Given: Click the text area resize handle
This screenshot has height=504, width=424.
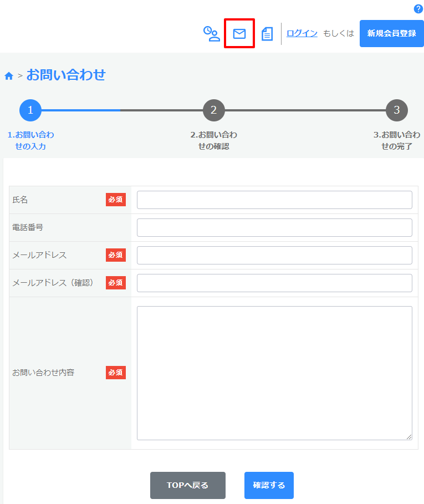Looking at the screenshot, I should click(x=409, y=437).
